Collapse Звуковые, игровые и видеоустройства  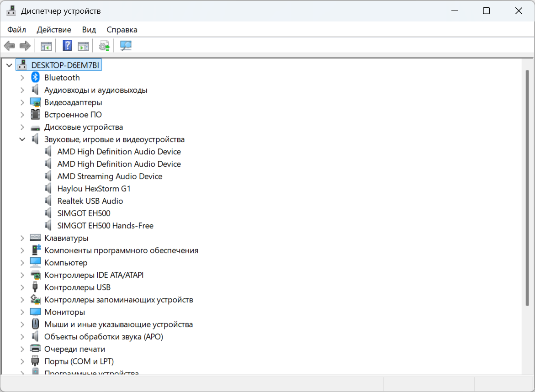coord(22,139)
